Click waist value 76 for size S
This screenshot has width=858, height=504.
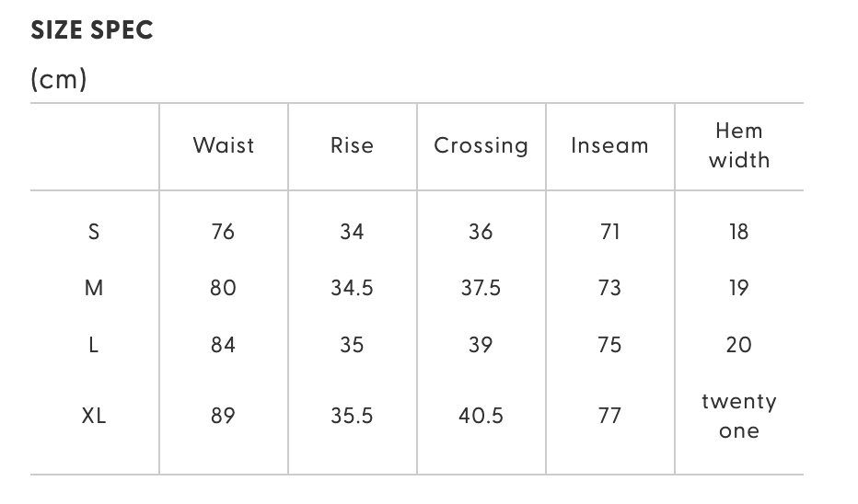(x=223, y=232)
